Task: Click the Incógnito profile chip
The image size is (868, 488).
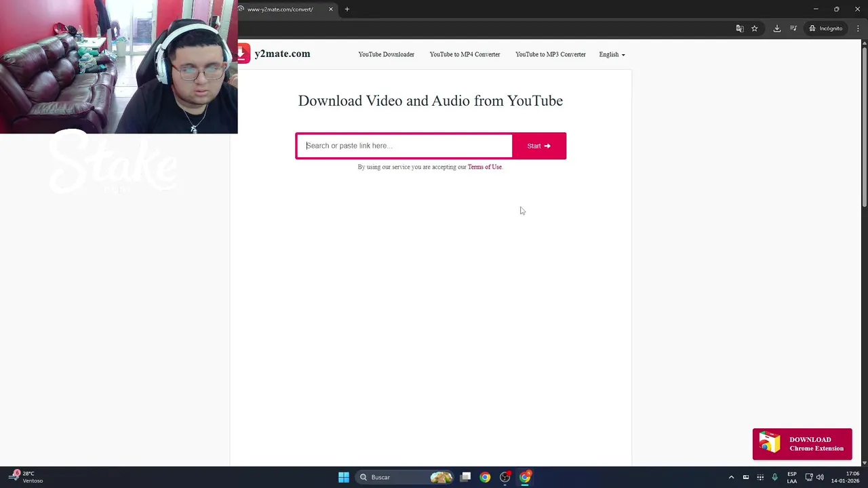Action: pyautogui.click(x=826, y=28)
